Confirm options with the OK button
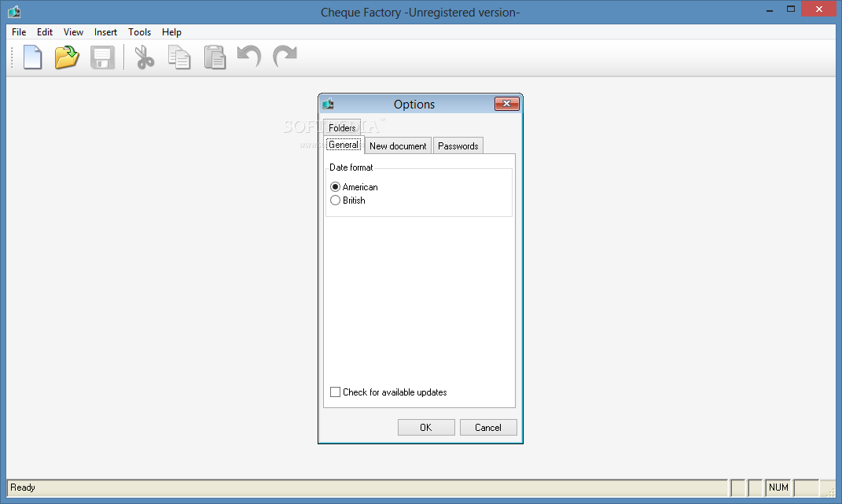Screen dimensions: 842x504 point(426,427)
